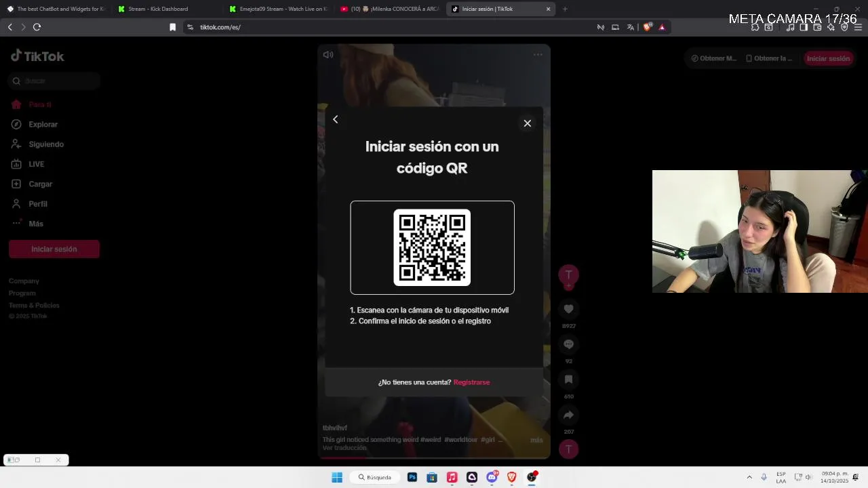Expand the caption with más
This screenshot has height=488, width=868.
coord(536,440)
